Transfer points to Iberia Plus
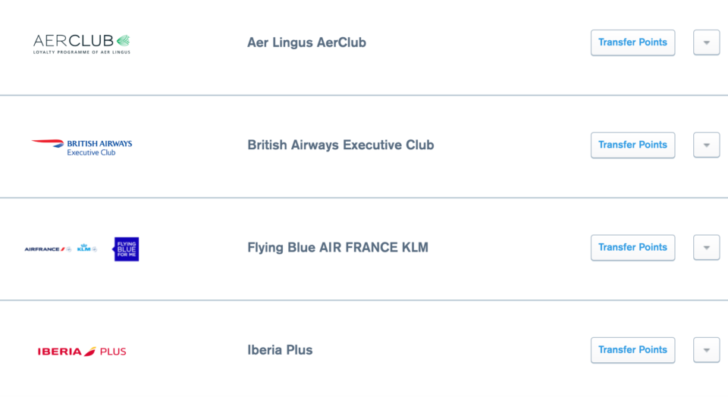This screenshot has height=397, width=728. [633, 350]
